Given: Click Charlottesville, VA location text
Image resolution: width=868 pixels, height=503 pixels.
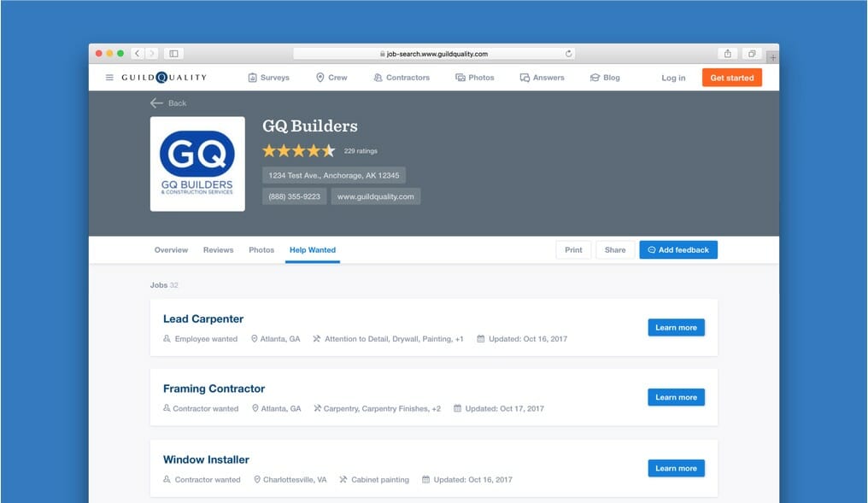Looking at the screenshot, I should (295, 480).
